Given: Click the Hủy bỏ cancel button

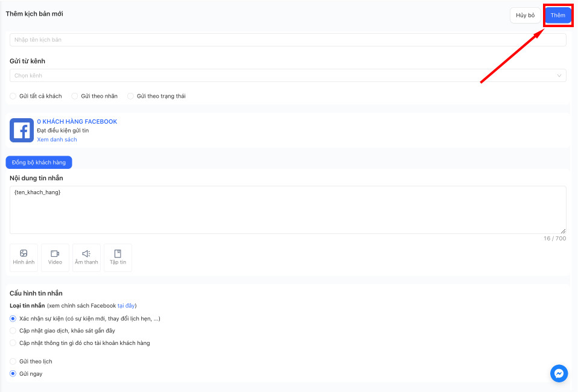Looking at the screenshot, I should tap(526, 16).
